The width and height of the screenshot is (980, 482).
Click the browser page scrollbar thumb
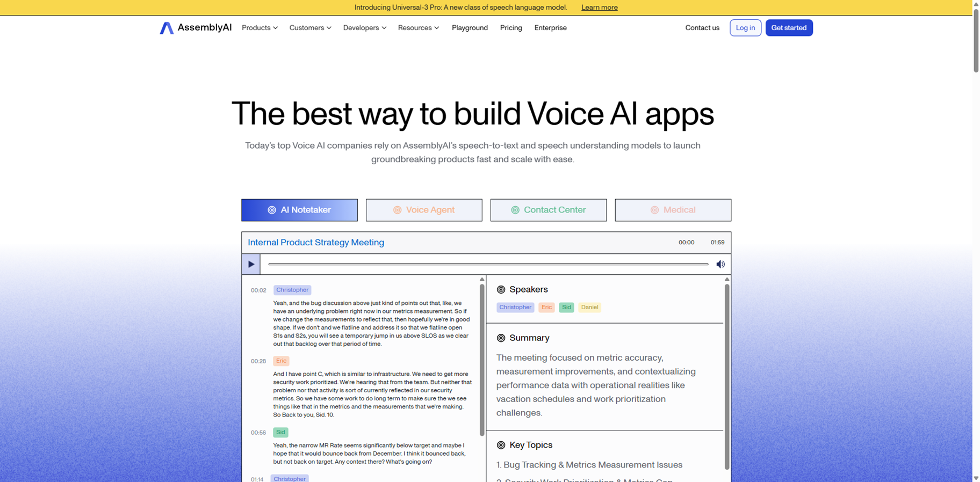click(976, 40)
